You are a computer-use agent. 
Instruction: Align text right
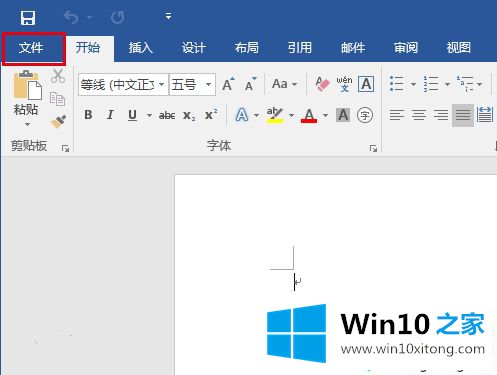[x=441, y=115]
